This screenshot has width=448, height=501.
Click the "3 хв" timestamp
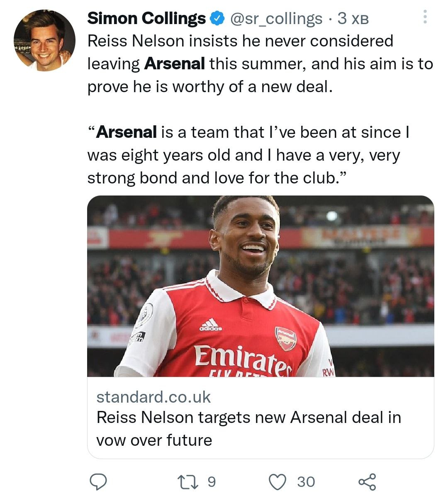(x=353, y=18)
